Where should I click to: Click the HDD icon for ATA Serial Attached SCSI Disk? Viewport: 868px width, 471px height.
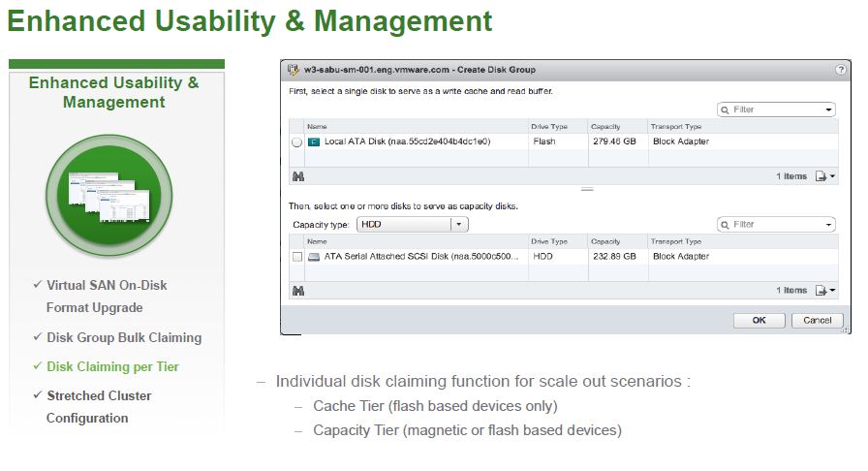[314, 257]
